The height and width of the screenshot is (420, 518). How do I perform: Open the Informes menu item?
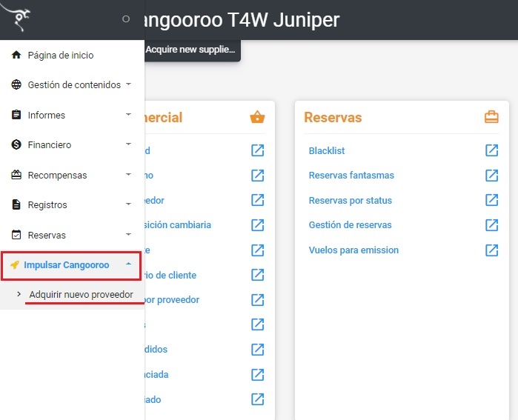[47, 116]
